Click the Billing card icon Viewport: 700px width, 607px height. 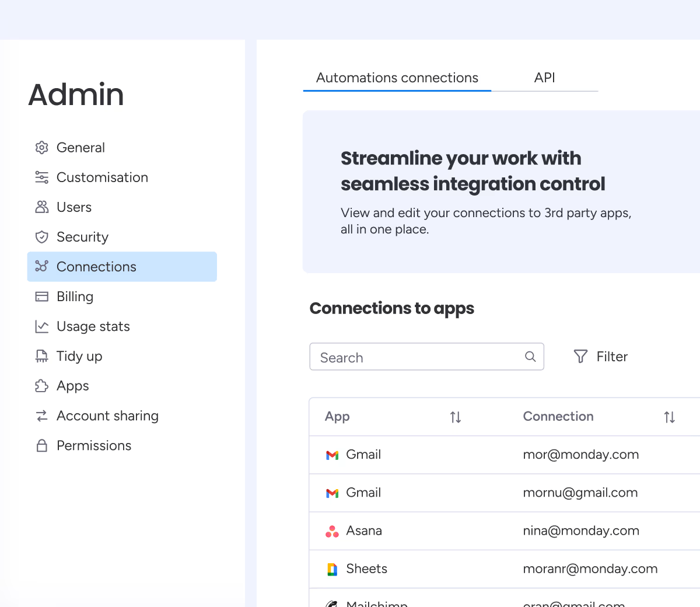coord(41,296)
